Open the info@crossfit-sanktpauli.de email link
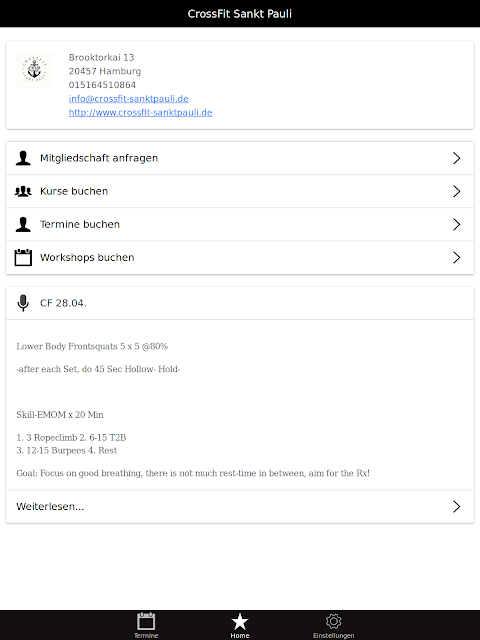Image resolution: width=480 pixels, height=640 pixels. coord(129,98)
